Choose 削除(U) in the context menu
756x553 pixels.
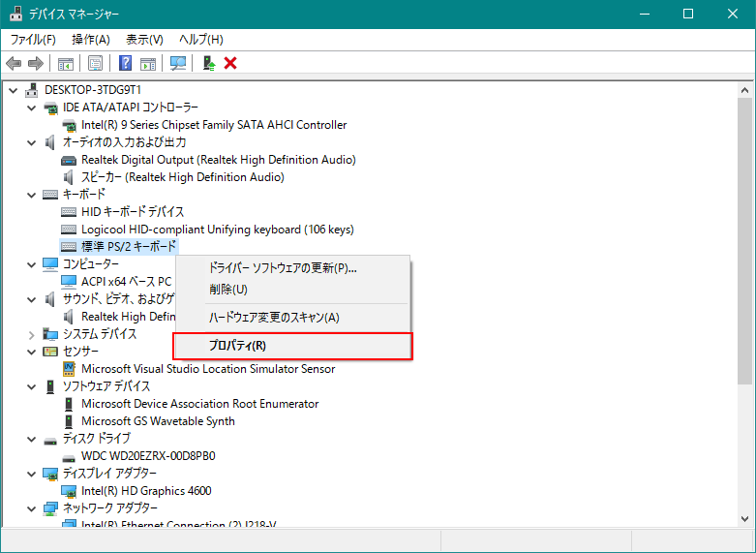292,290
